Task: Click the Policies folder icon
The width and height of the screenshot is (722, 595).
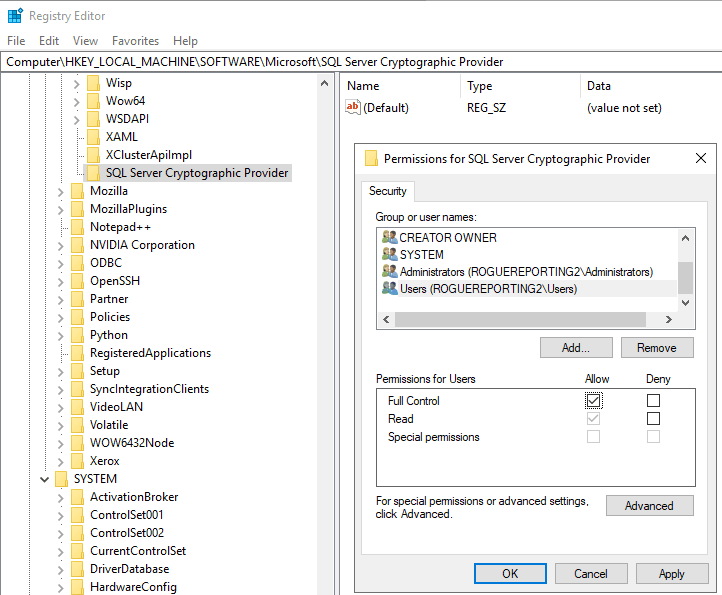Action: tap(77, 317)
